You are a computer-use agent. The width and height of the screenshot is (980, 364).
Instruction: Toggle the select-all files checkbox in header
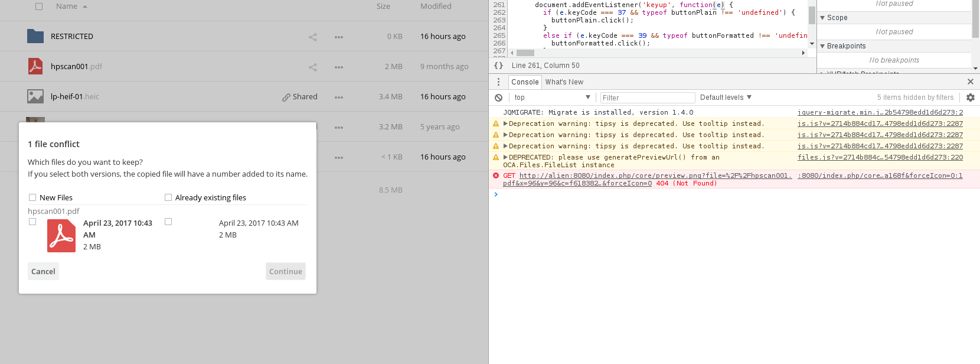click(x=39, y=6)
